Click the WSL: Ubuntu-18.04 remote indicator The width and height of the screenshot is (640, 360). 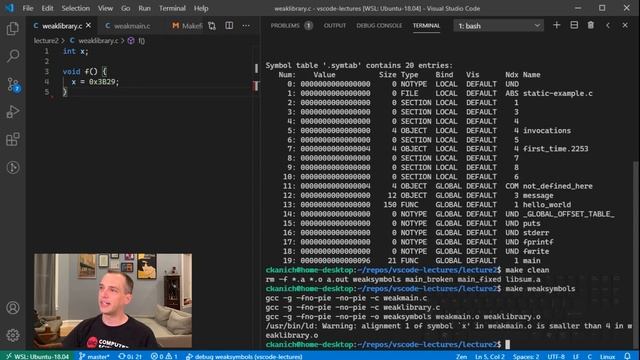pyautogui.click(x=37, y=356)
